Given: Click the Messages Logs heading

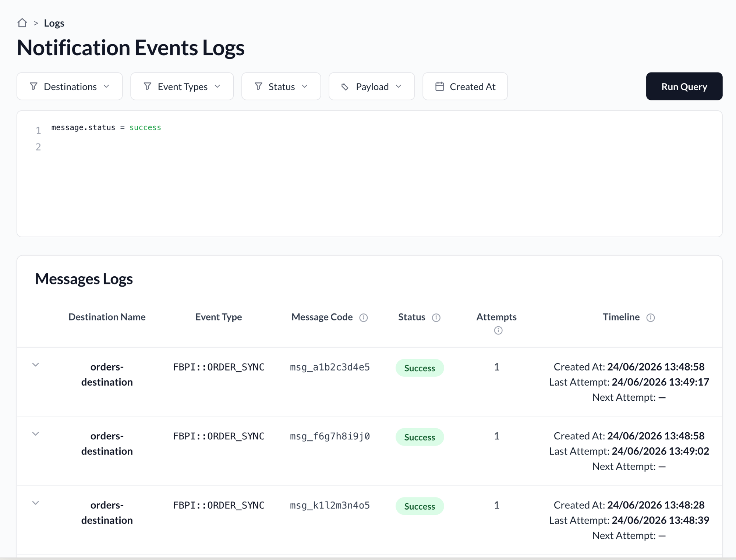Looking at the screenshot, I should pos(84,279).
